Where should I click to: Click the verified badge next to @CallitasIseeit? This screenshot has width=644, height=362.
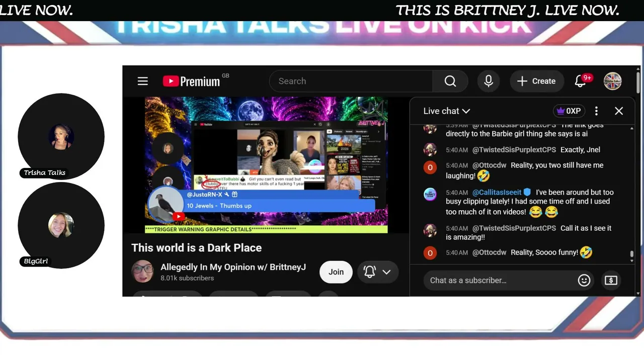(x=527, y=192)
